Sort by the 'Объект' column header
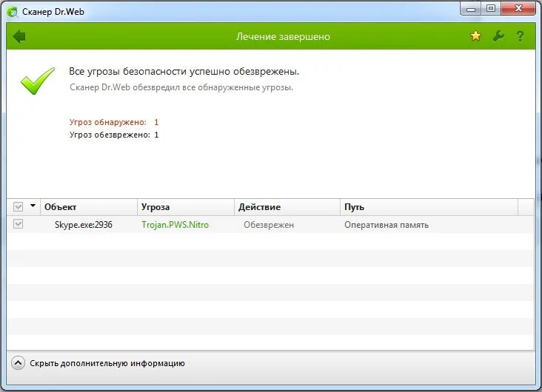Image resolution: width=542 pixels, height=392 pixels. coord(89,207)
